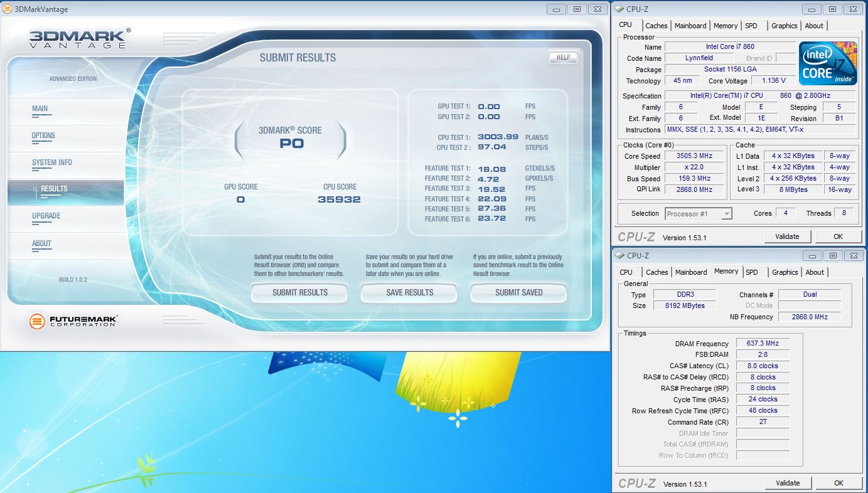868x493 pixels.
Task: Click the SAVE RESULTS button
Action: click(410, 292)
